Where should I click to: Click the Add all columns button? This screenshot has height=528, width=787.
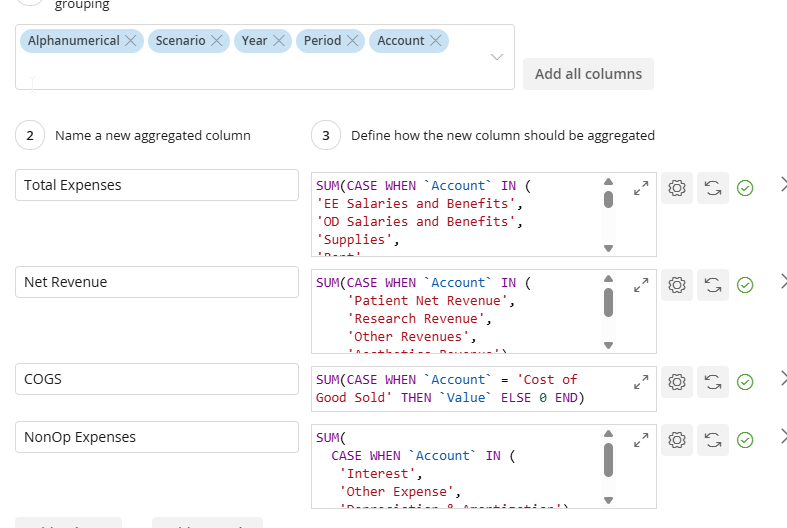(588, 74)
